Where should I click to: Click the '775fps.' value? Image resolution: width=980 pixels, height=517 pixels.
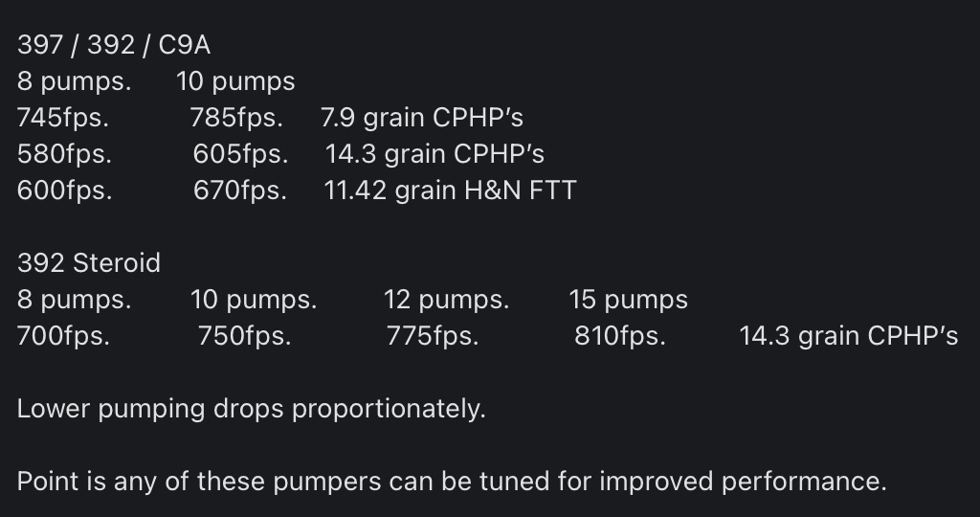433,336
